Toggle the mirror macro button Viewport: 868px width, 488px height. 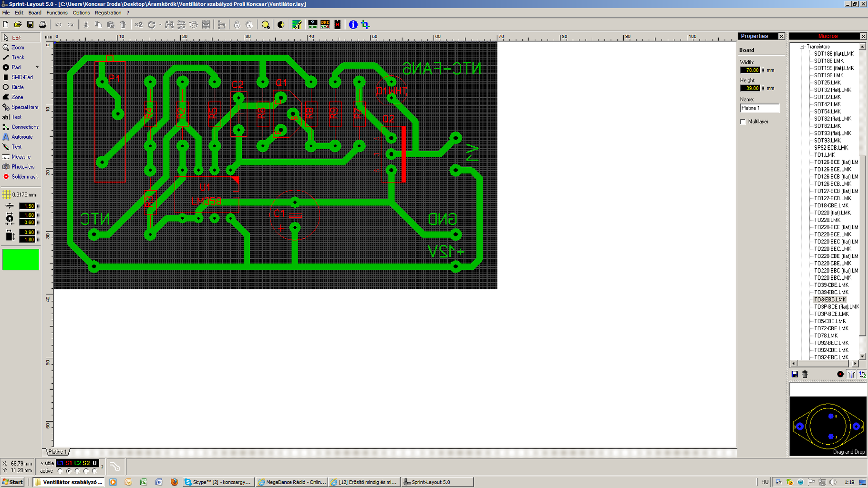(x=851, y=375)
